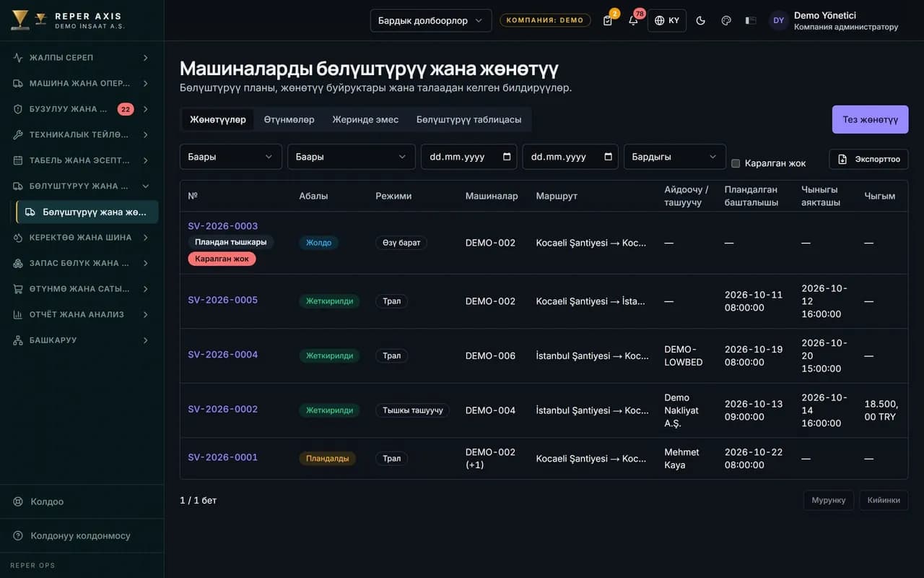Click the КЕРЕКТӨӨ ЖАНА ШИНА icon
This screenshot has width=924, height=578.
click(x=18, y=237)
